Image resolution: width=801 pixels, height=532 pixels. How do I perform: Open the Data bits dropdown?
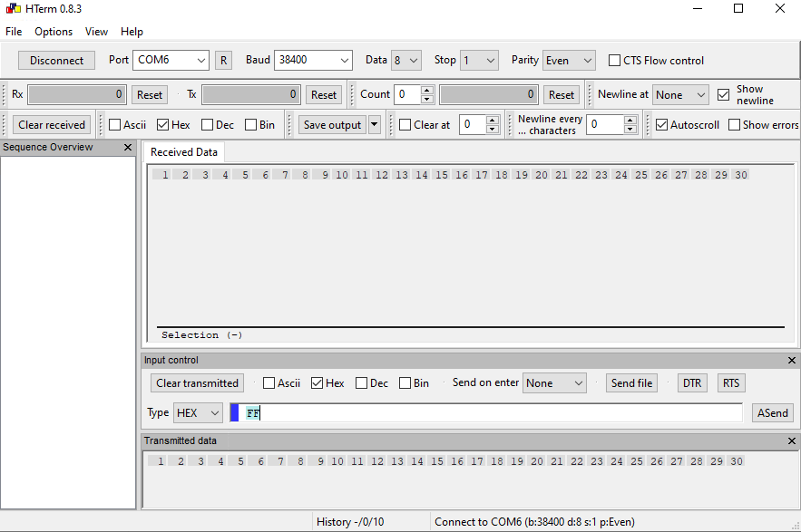tap(406, 60)
